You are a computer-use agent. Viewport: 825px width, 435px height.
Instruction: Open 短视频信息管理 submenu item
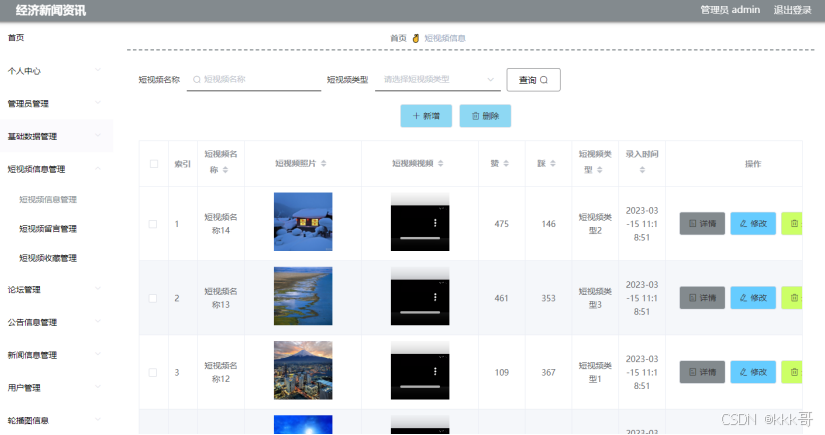[48, 199]
